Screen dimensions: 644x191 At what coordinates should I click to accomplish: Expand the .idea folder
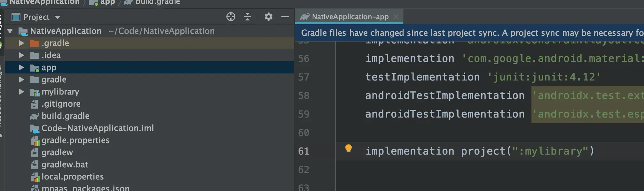[x=21, y=55]
